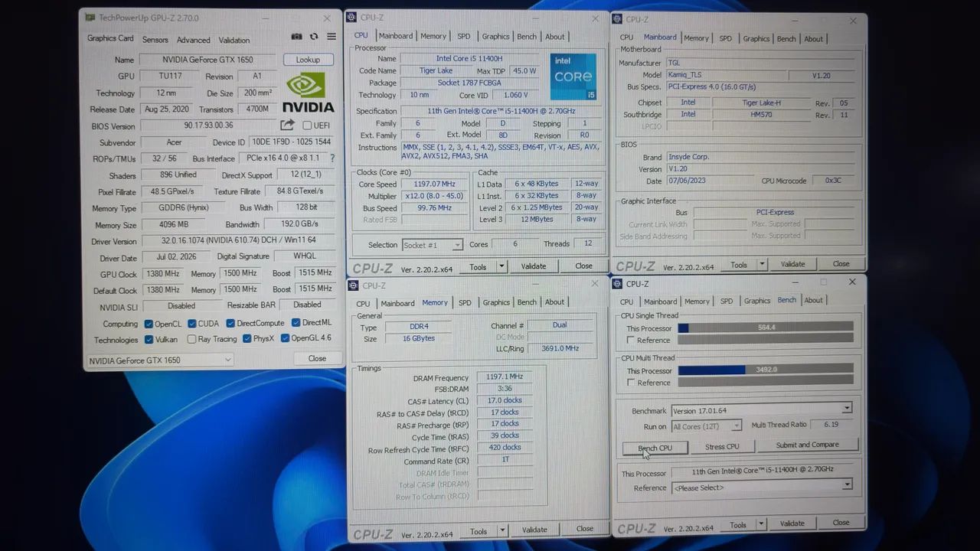Open the Tools dropdown arrow in the CPU window
Viewport: 980px width, 551px height.
(502, 266)
